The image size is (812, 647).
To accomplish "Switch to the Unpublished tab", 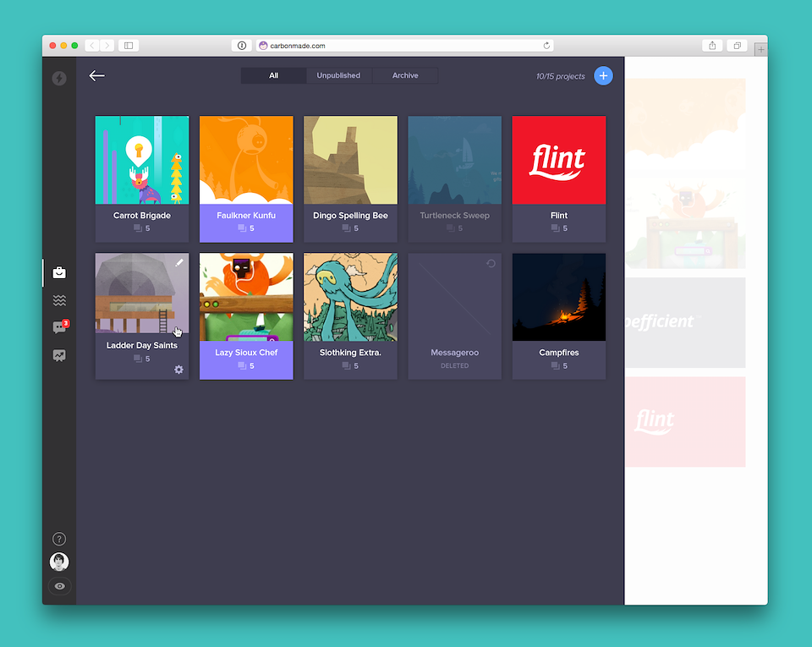I will pyautogui.click(x=338, y=76).
